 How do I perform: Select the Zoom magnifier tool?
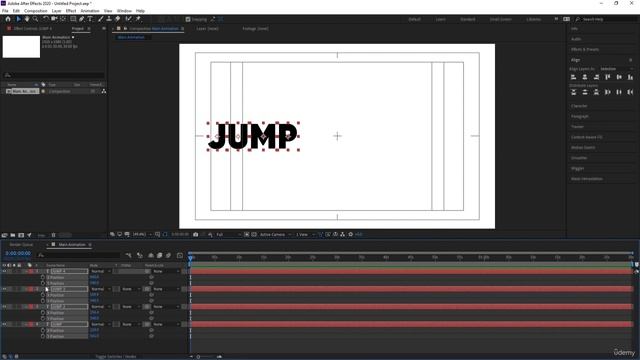click(x=36, y=19)
